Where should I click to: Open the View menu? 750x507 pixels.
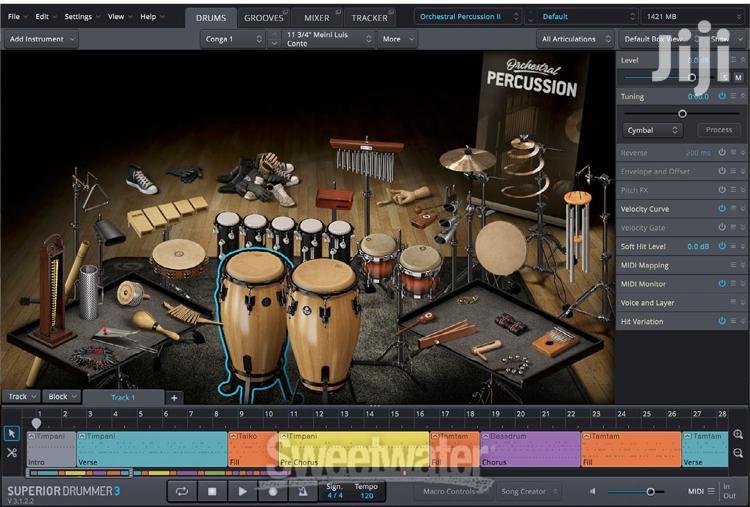pyautogui.click(x=119, y=17)
